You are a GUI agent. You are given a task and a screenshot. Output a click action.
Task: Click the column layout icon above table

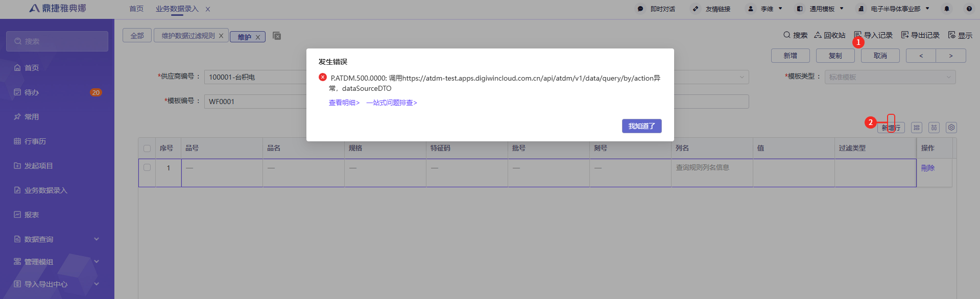coord(934,128)
